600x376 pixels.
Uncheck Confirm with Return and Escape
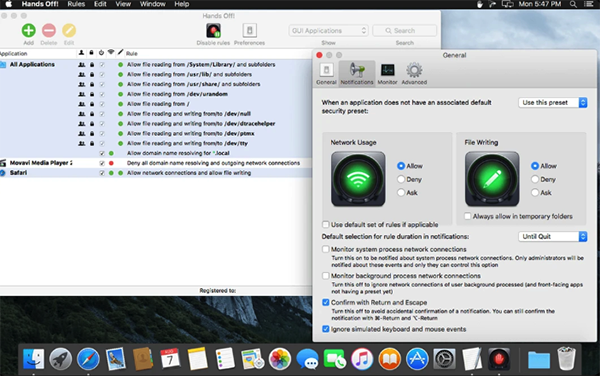326,303
